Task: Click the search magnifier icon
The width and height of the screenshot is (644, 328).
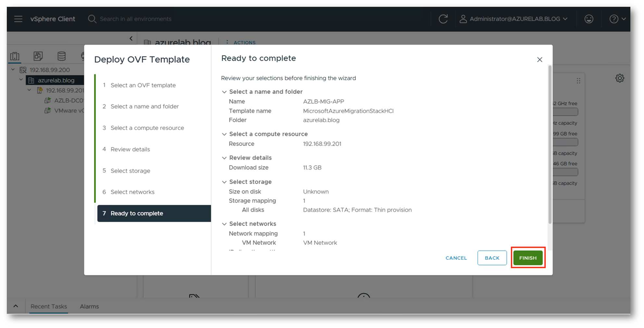Action: click(92, 19)
